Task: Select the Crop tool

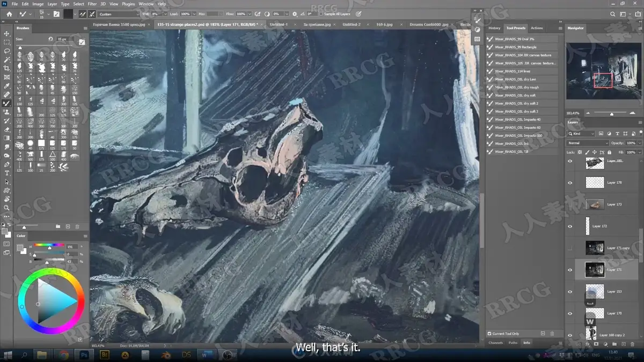Action: click(x=7, y=68)
